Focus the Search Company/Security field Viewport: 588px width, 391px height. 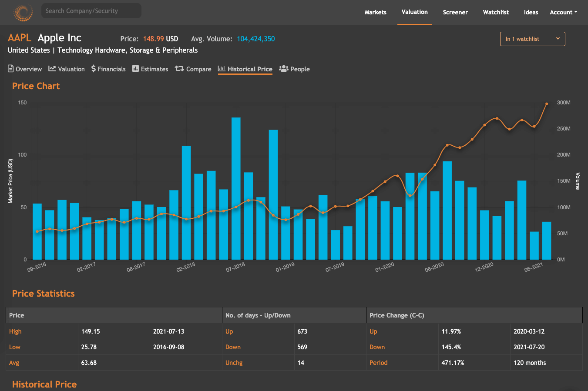(91, 11)
